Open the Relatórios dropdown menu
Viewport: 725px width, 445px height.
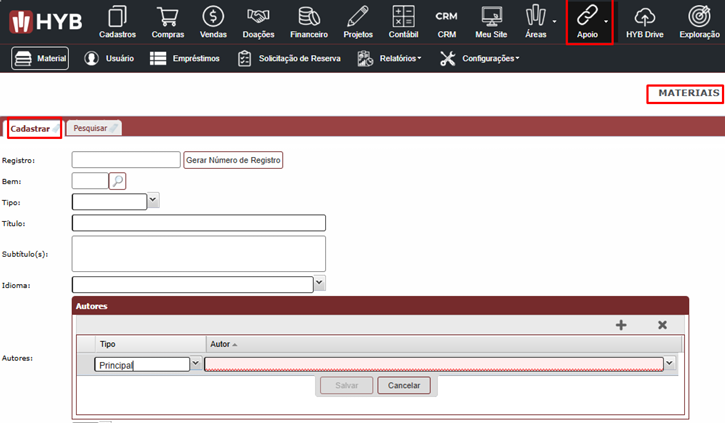(x=388, y=58)
